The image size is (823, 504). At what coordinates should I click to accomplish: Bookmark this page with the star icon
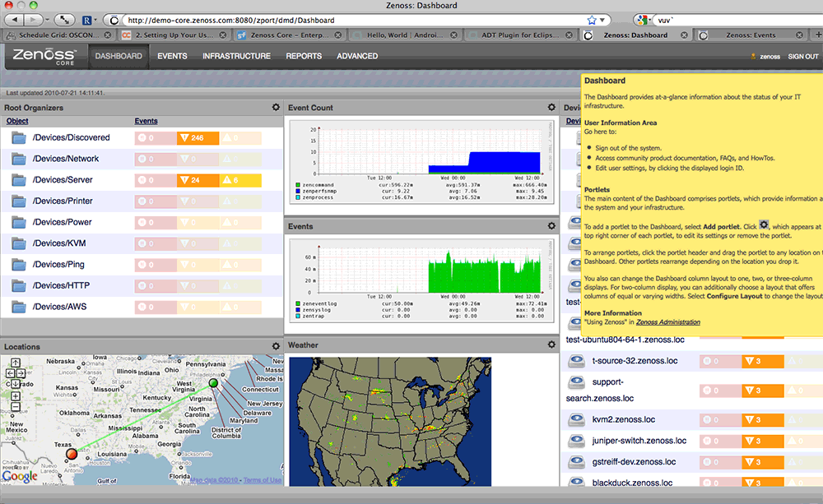[x=592, y=20]
